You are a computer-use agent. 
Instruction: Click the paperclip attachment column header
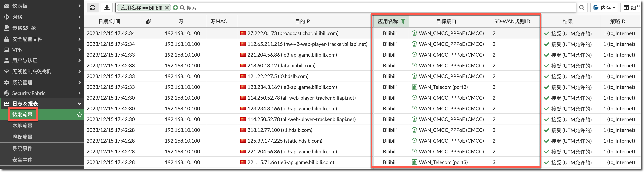148,21
